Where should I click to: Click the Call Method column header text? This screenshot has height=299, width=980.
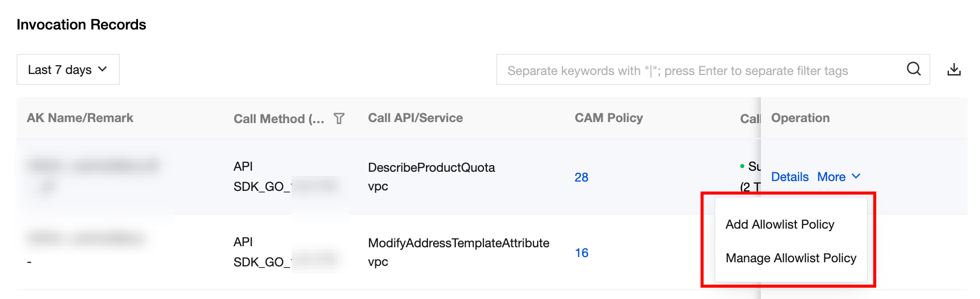pyautogui.click(x=279, y=119)
